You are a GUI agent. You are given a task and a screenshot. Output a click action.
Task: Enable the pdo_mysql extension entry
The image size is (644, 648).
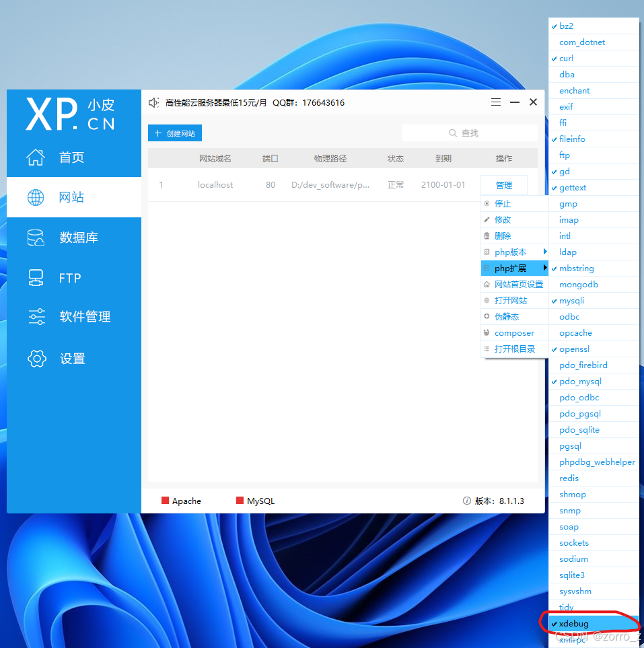594,382
